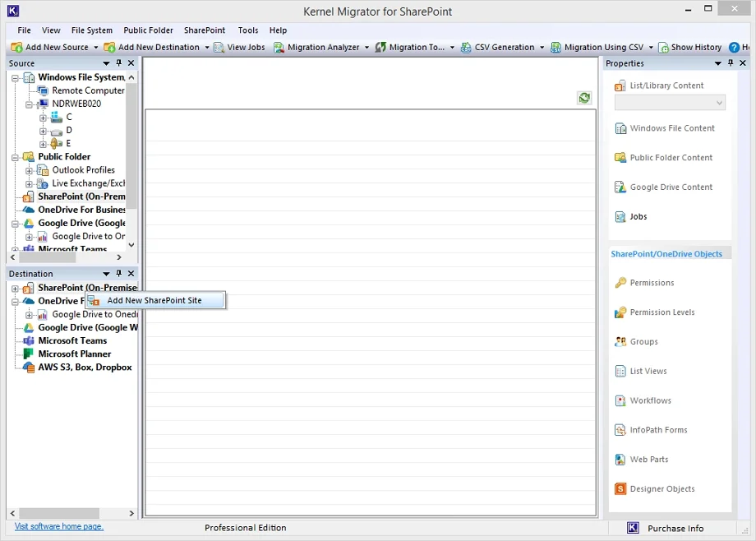Close the Properties panel
Image resolution: width=756 pixels, height=541 pixels.
(743, 62)
